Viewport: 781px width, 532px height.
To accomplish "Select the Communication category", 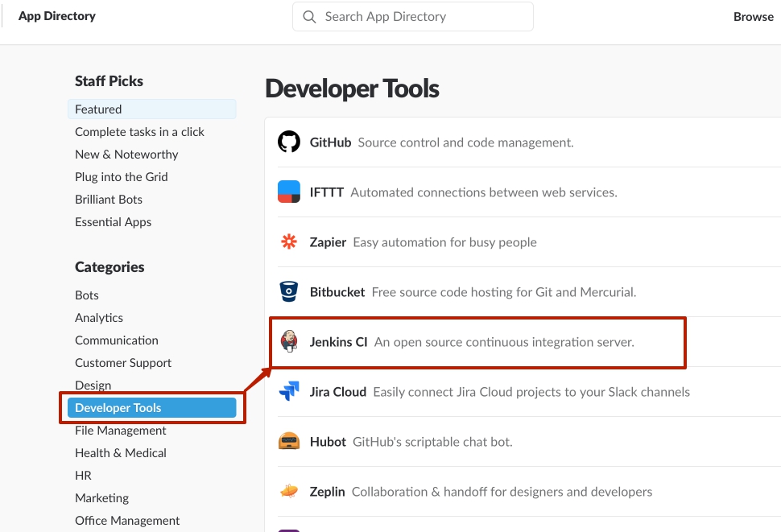I will point(117,340).
